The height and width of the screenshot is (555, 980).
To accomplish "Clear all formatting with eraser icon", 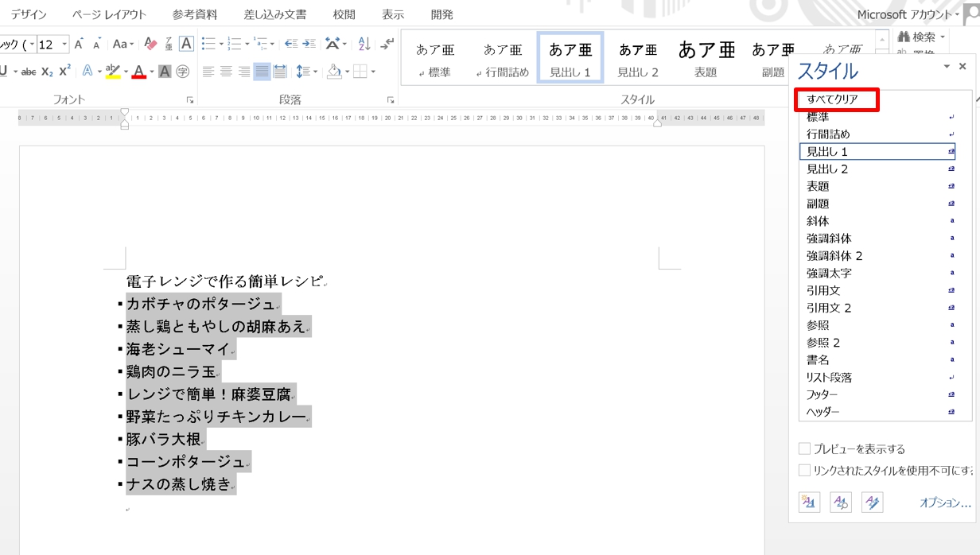I will point(150,45).
